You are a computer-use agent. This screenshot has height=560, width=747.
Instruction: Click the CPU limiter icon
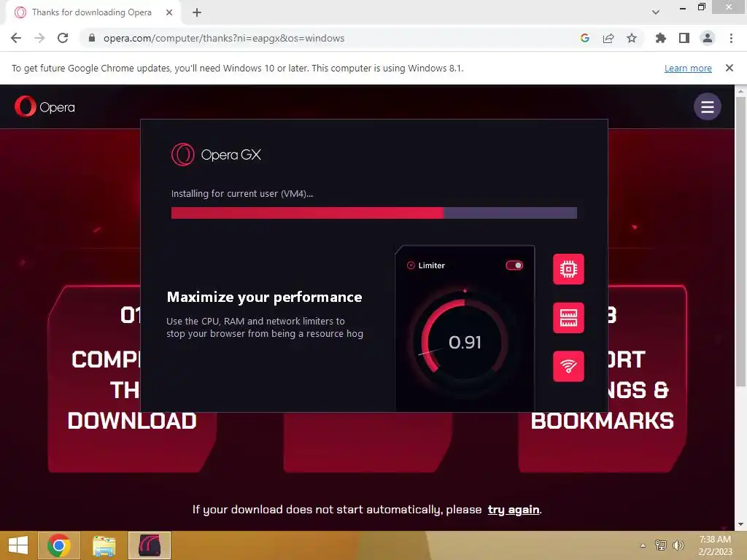point(568,269)
